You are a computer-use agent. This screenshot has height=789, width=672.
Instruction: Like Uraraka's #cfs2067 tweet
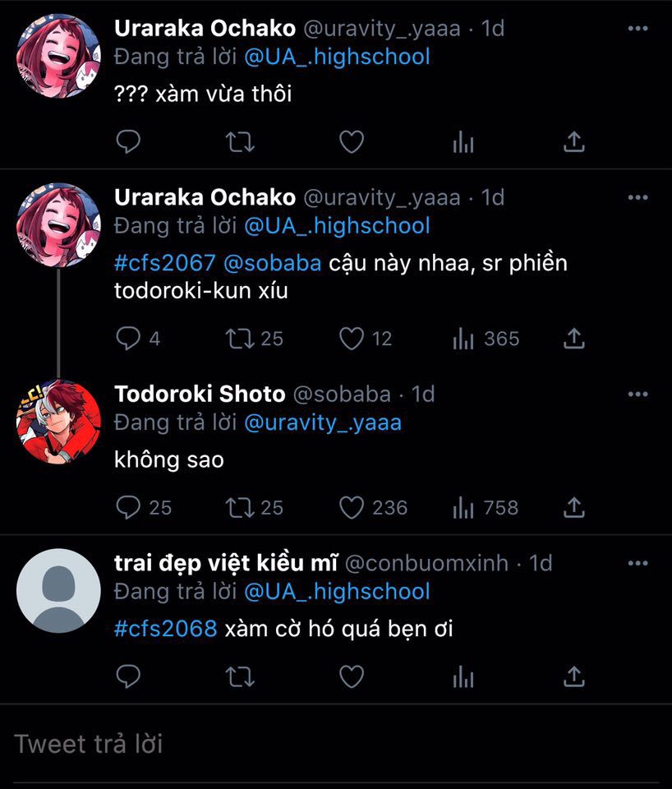point(352,339)
